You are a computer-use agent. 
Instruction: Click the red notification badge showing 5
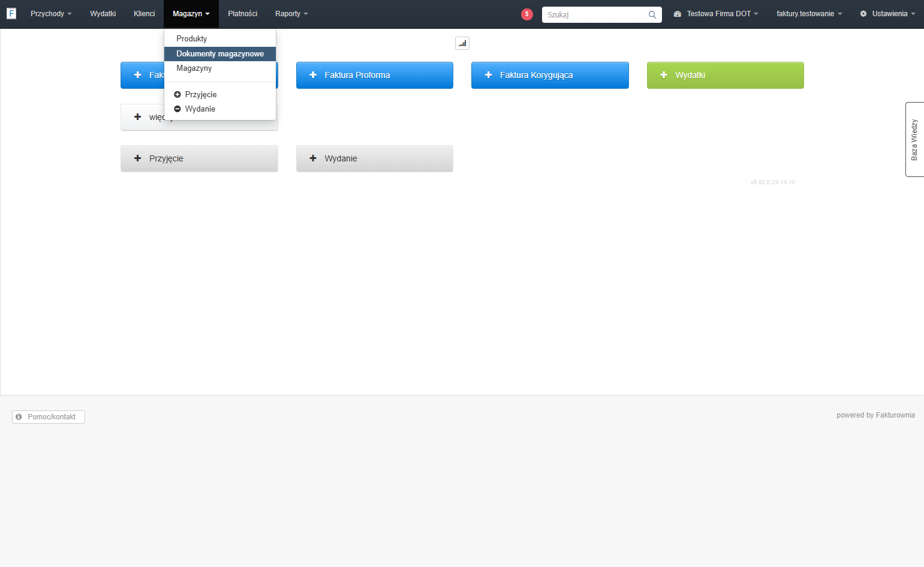tap(527, 14)
